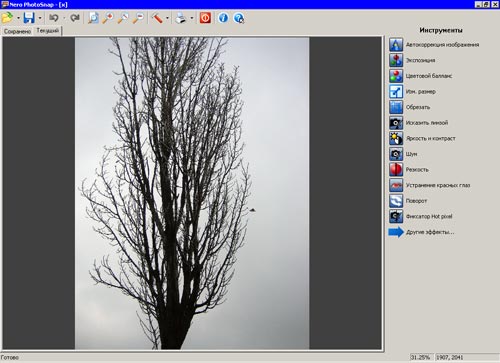Expand the dropdown arrow beside the printer

pyautogui.click(x=192, y=18)
